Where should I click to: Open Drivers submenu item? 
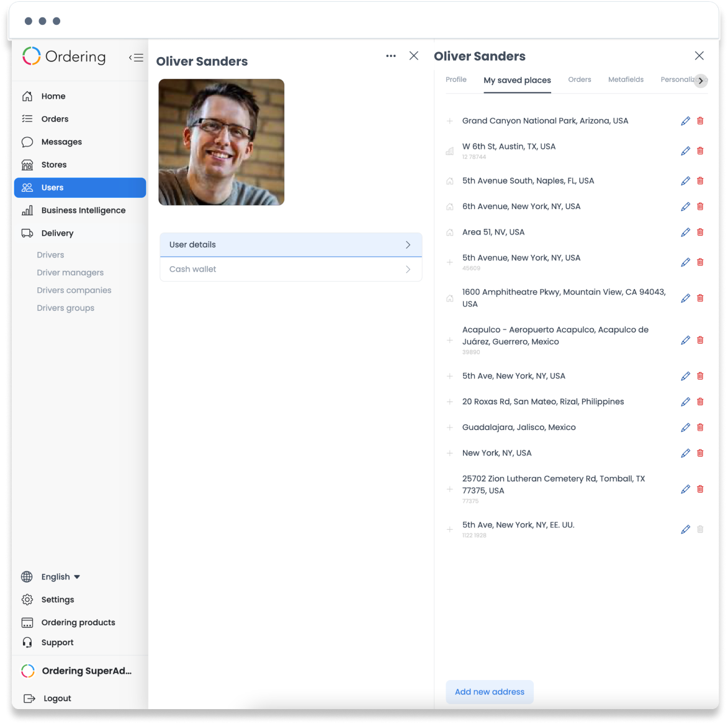[50, 255]
